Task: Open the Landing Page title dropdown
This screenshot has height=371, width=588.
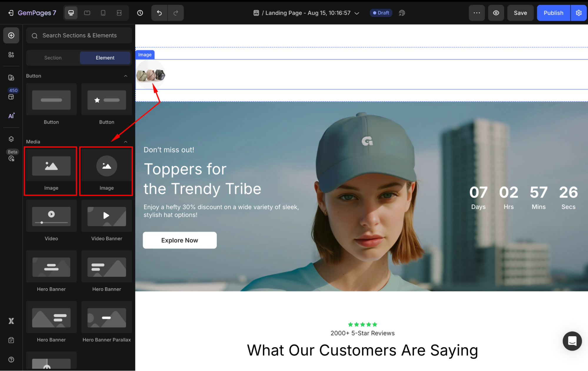Action: (357, 13)
